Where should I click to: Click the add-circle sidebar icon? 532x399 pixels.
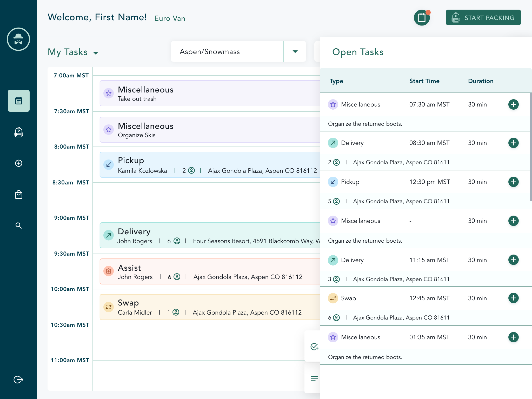19,163
